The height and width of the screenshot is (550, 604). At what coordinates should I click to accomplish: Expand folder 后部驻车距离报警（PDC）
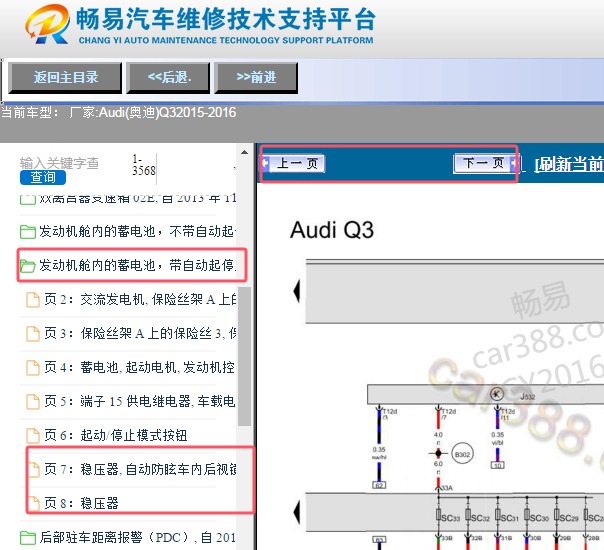[128, 537]
